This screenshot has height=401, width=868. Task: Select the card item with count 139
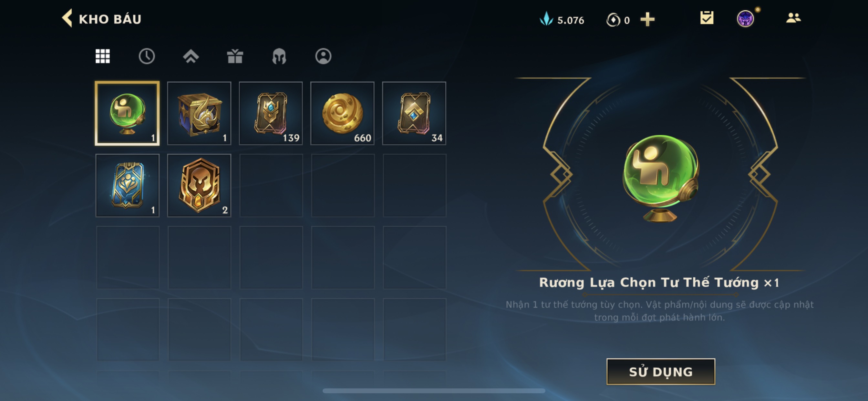tap(271, 113)
